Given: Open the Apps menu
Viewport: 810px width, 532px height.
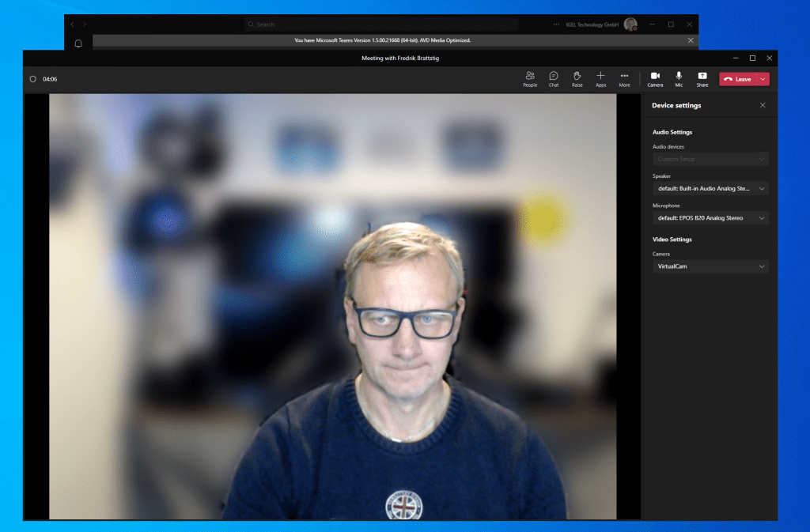Looking at the screenshot, I should 601,78.
